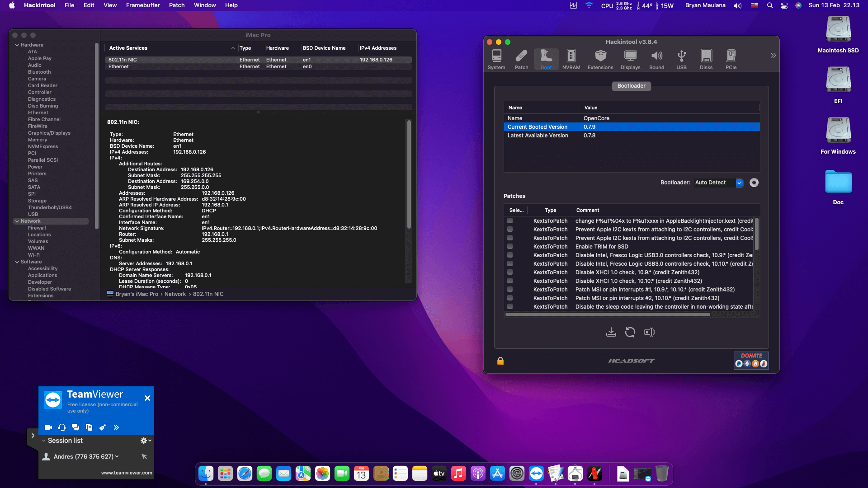Check Patch MSI or pin interrupts #2 checkbox

[x=510, y=298]
